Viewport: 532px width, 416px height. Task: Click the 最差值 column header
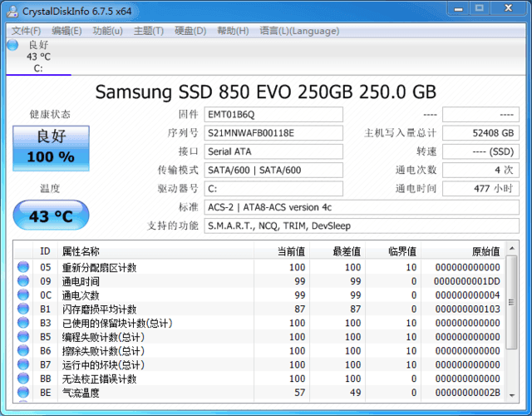[x=337, y=251]
